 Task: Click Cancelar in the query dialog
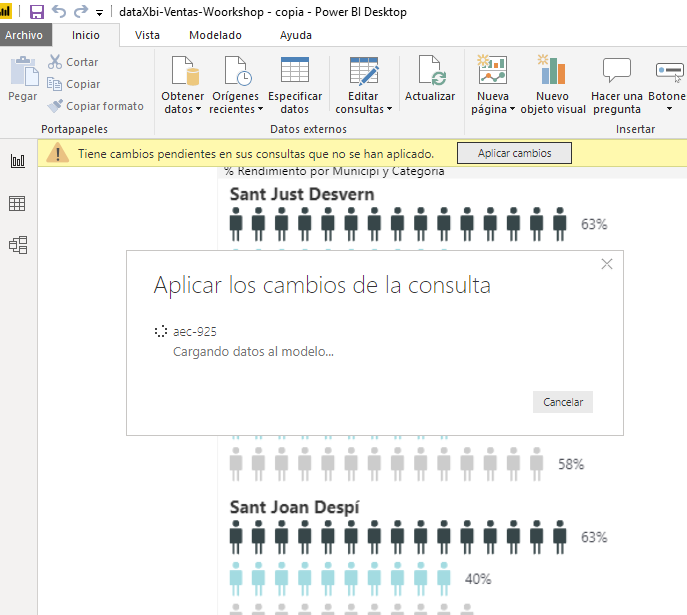(x=563, y=402)
